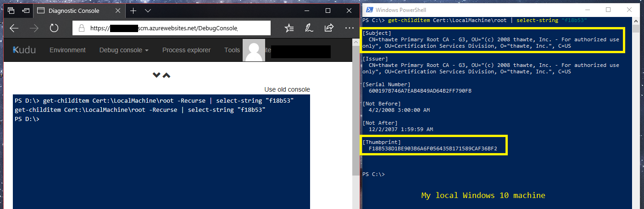Click the user avatar placeholder in Kudu navbar
This screenshot has width=644, height=209.
tap(254, 50)
